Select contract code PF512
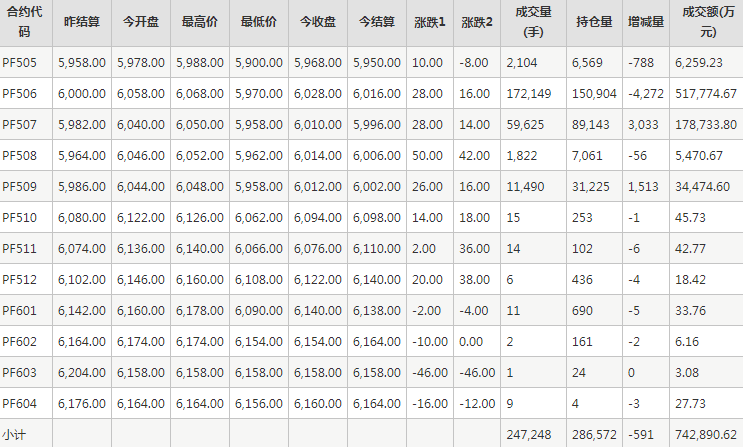This screenshot has height=447, width=743. (x=19, y=280)
